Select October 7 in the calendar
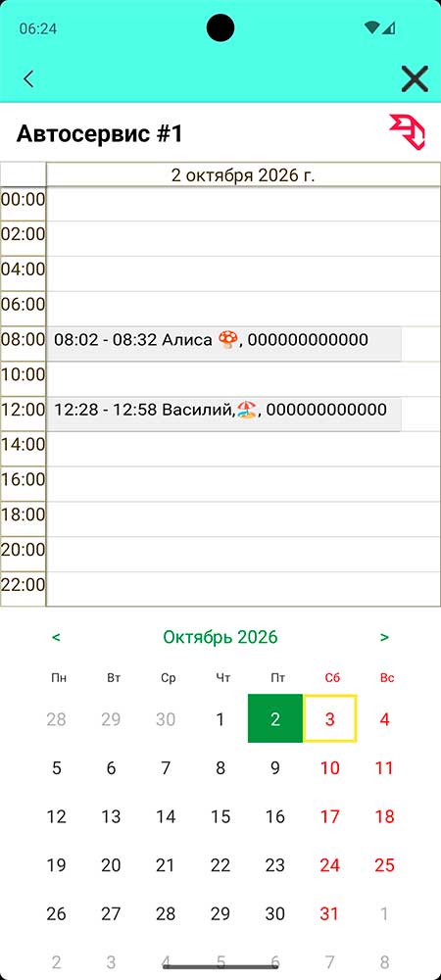 pyautogui.click(x=166, y=768)
